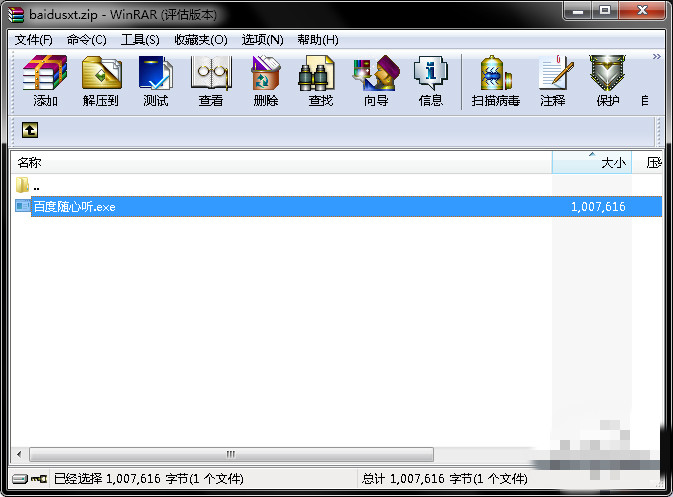The height and width of the screenshot is (497, 673).
Task: Click the horizontal scrollbar thumb
Action: click(x=231, y=454)
